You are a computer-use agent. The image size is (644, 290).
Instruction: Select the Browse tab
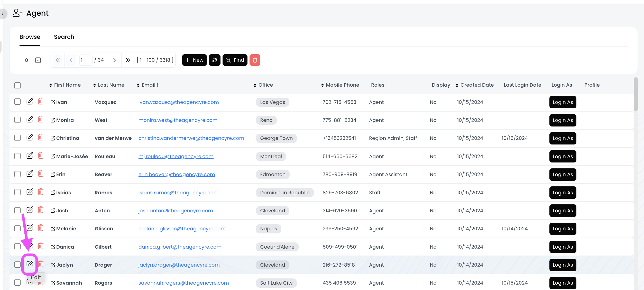coord(30,37)
